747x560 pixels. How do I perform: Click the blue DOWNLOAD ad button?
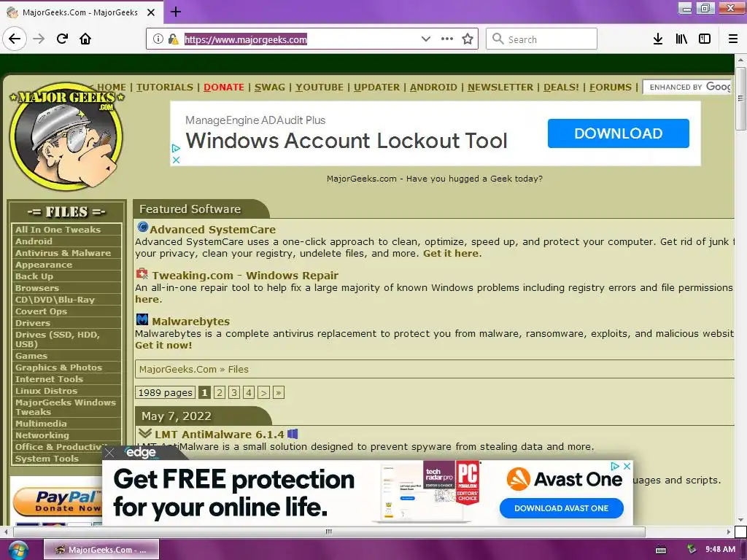[x=619, y=133]
